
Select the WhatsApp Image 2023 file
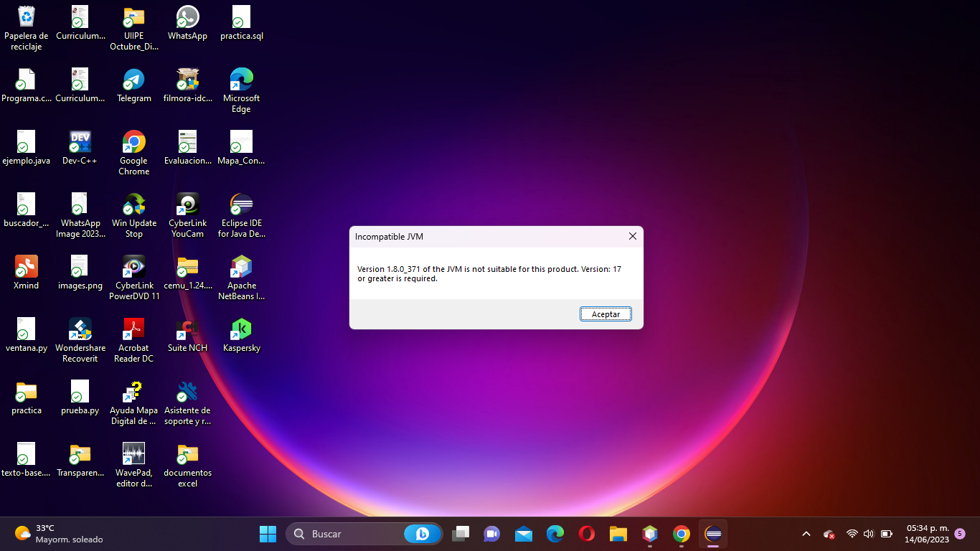(80, 215)
